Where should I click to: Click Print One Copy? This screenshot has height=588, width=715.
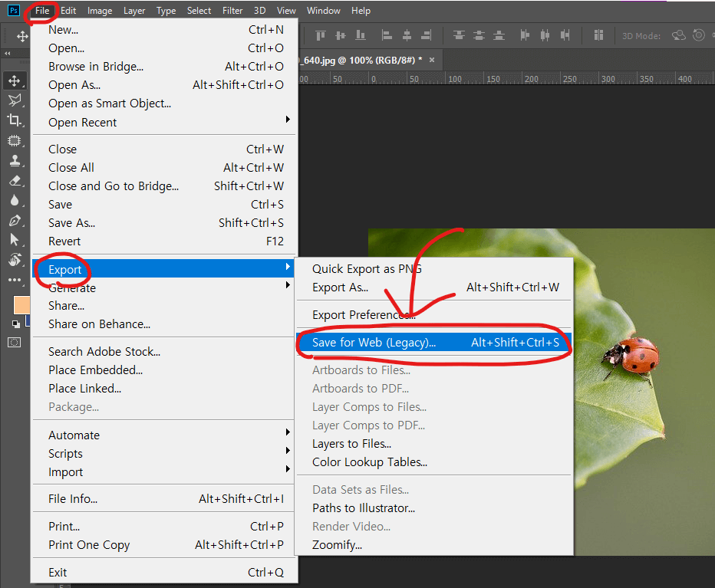(x=164, y=545)
